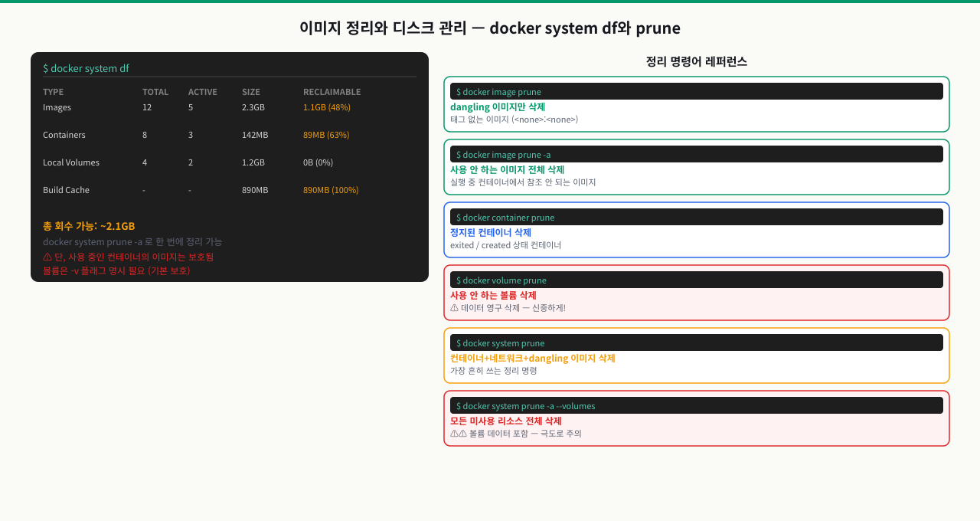Click the Images total value 12
The image size is (980, 521).
point(147,107)
